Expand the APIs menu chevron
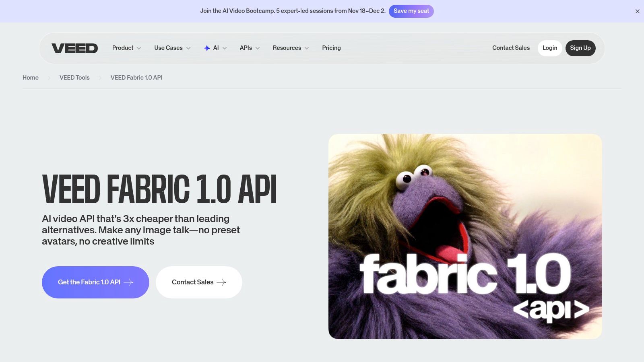Screen dimensions: 644x362 [258, 48]
